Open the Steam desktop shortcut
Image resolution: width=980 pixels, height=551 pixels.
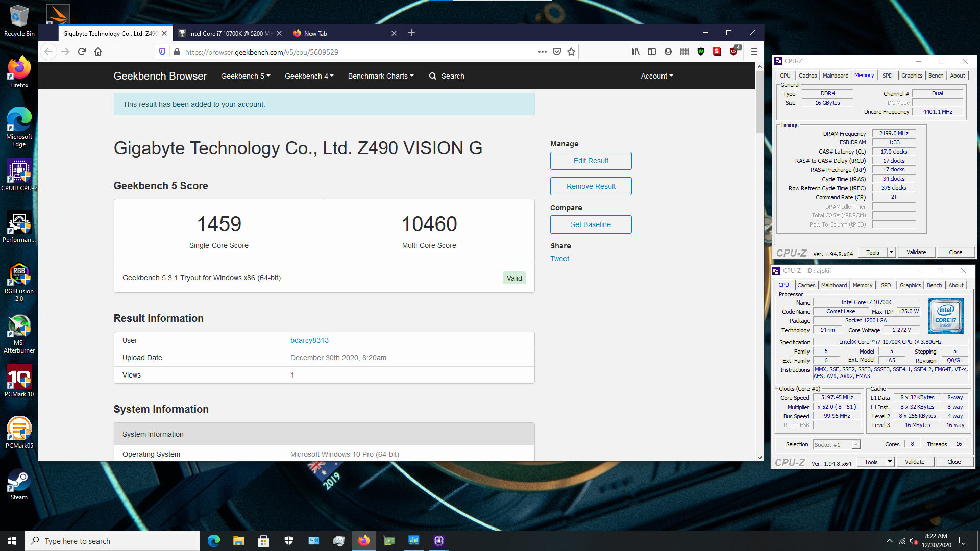click(19, 485)
